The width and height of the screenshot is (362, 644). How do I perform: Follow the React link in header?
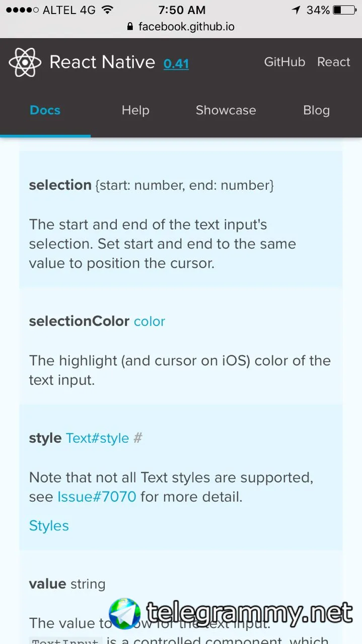click(333, 62)
